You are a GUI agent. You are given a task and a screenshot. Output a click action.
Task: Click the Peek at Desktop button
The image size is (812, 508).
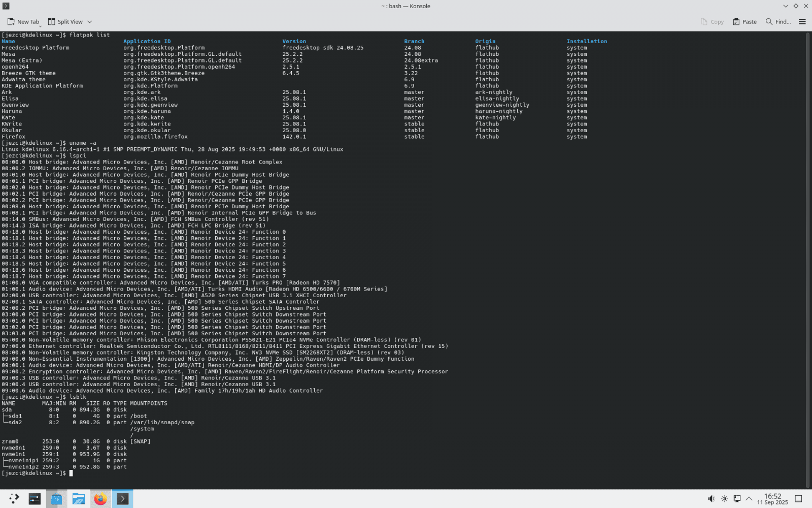[x=798, y=499]
